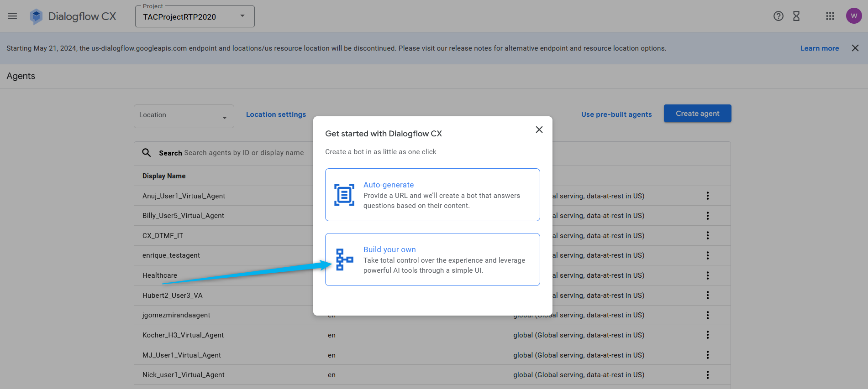Open the Google apps grid
Image resolution: width=868 pixels, height=389 pixels.
pyautogui.click(x=830, y=16)
